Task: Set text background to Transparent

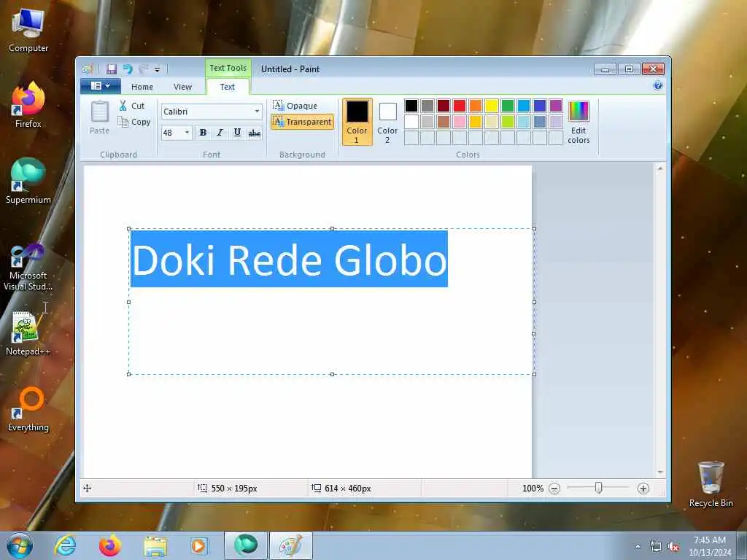Action: 302,122
